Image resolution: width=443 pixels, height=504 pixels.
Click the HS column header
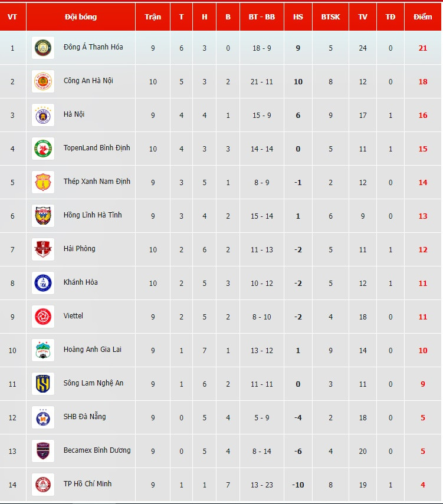click(298, 17)
